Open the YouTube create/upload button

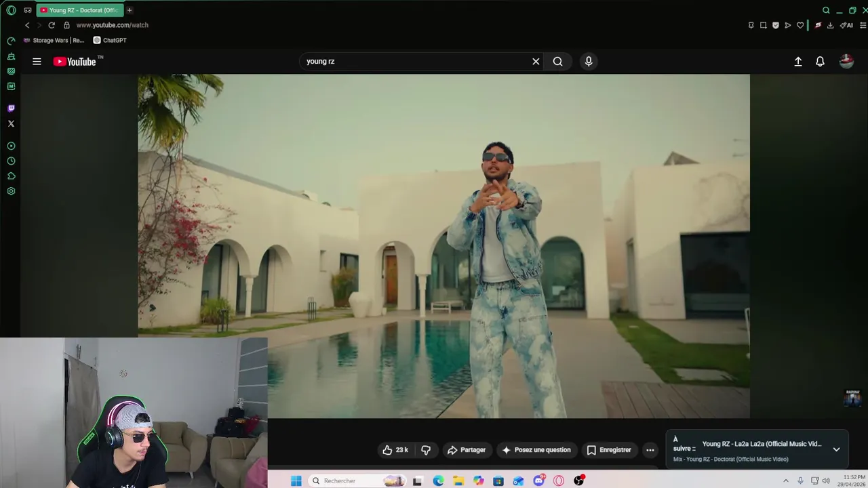798,62
